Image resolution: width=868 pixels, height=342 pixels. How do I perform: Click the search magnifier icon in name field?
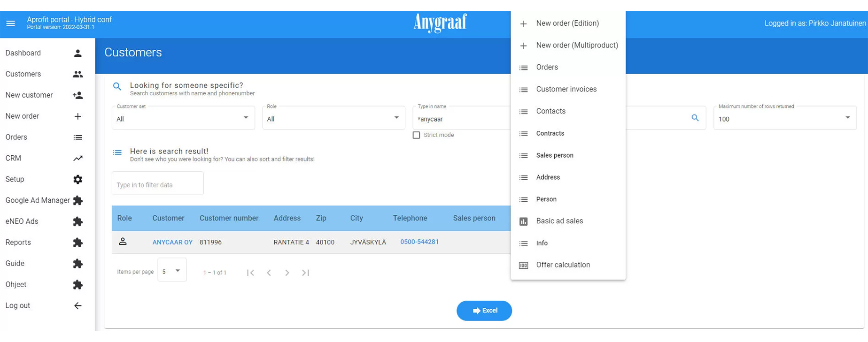[695, 118]
